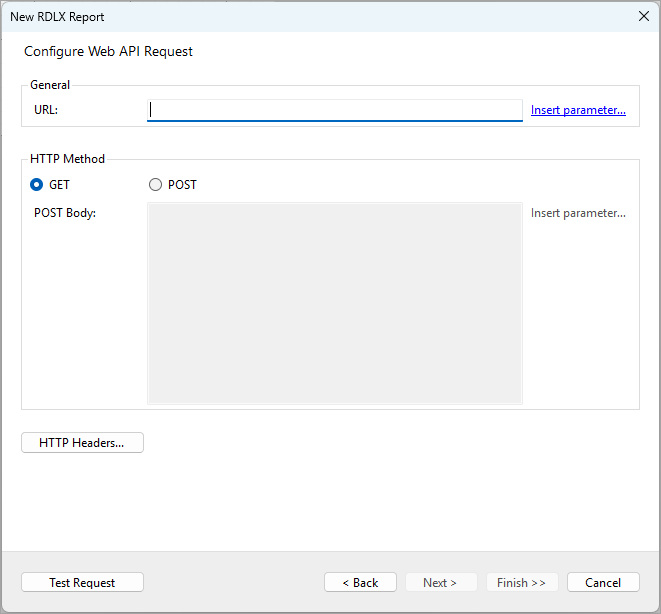Click the Next > button
661x614 pixels.
tap(441, 582)
